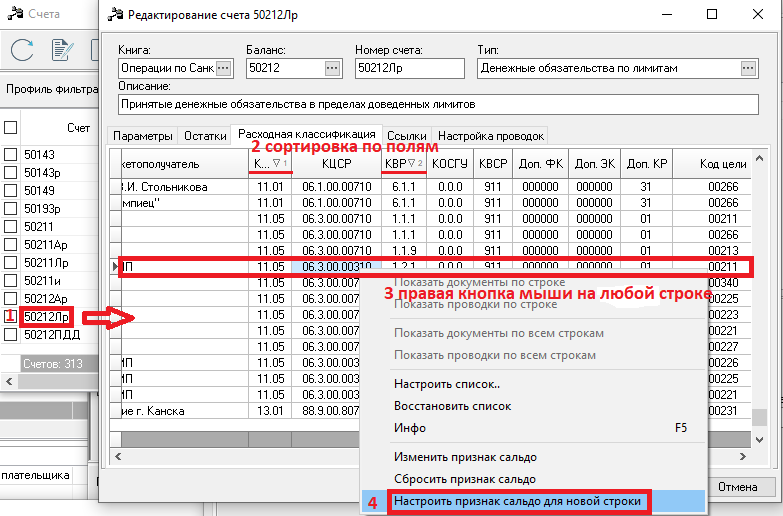Select the Расходная классификация tab

pos(307,134)
